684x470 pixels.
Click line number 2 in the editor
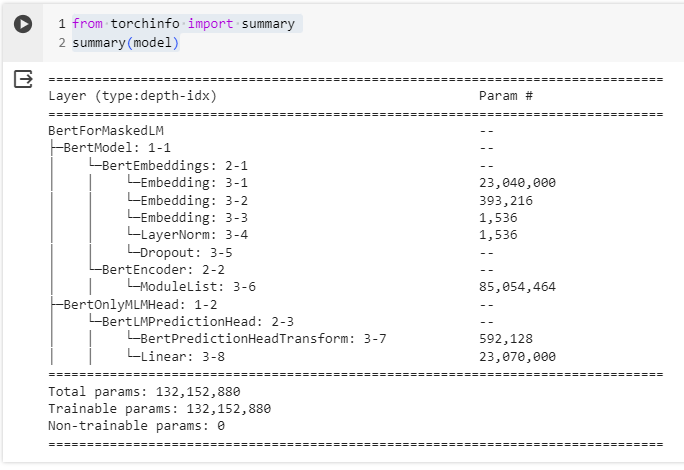coord(62,43)
